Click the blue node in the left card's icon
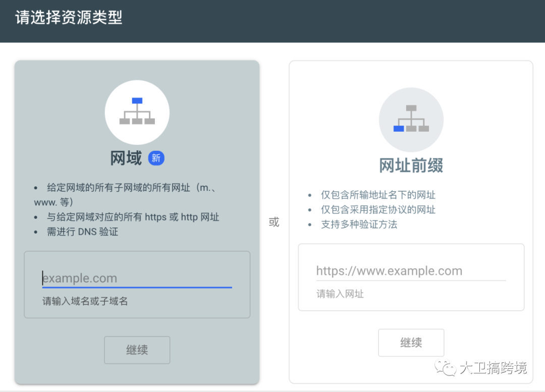Screen dimensions: 545x392 [137, 101]
